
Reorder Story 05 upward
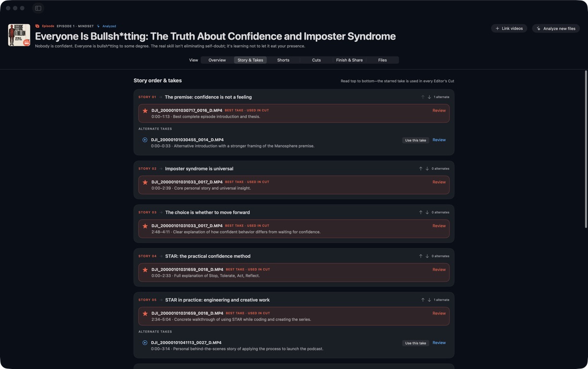click(x=423, y=300)
